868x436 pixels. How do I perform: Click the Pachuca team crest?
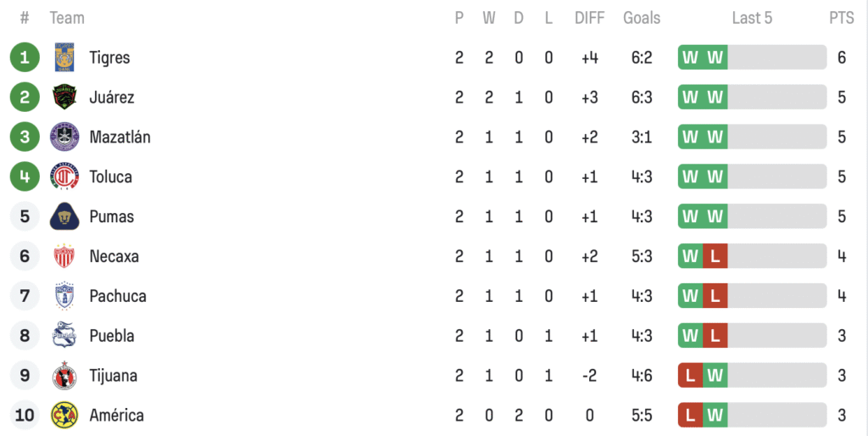[64, 296]
